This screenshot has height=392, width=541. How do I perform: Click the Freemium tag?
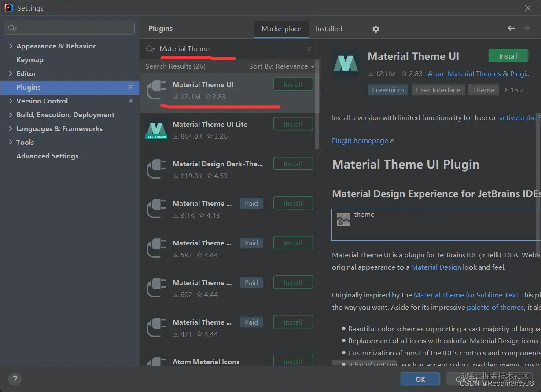click(388, 90)
